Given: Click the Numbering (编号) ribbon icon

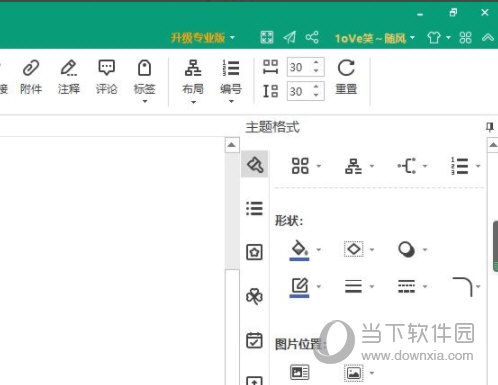Looking at the screenshot, I should coord(231,68).
